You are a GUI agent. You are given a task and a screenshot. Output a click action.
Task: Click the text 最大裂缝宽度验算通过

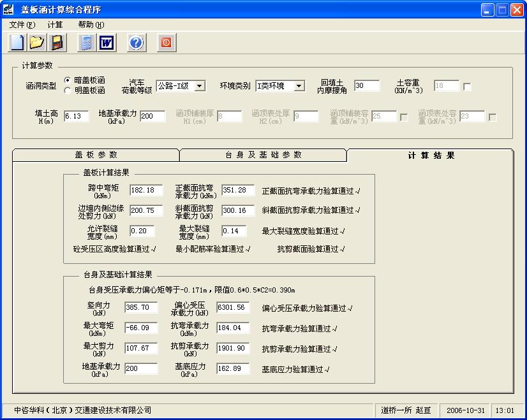click(303, 231)
